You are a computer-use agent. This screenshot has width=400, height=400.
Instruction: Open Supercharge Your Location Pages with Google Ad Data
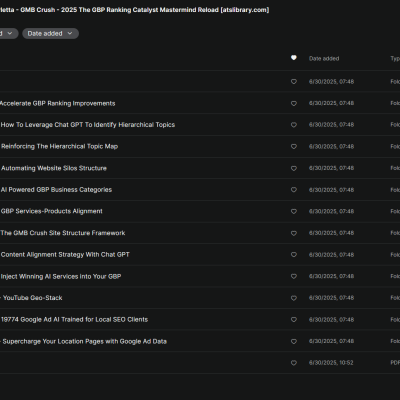(85, 341)
